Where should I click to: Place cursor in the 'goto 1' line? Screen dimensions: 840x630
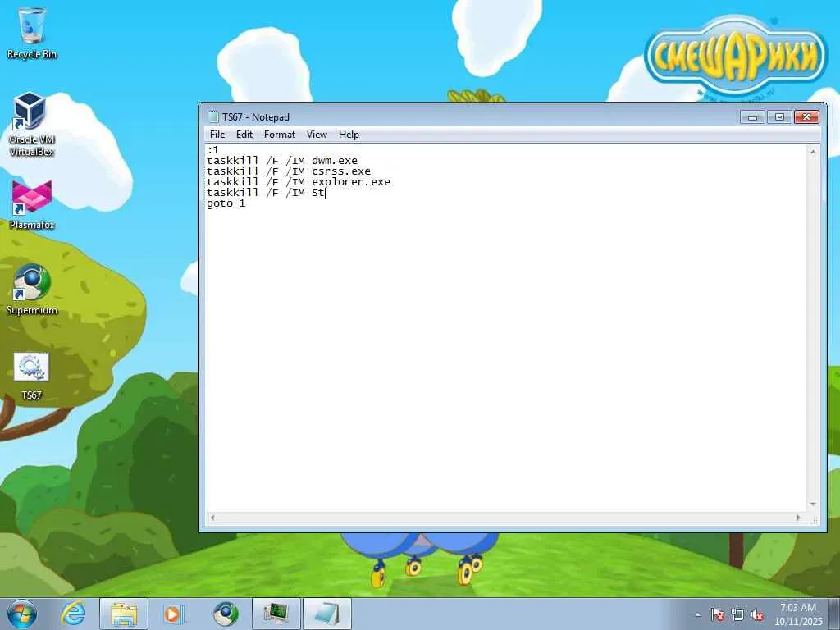pos(226,203)
